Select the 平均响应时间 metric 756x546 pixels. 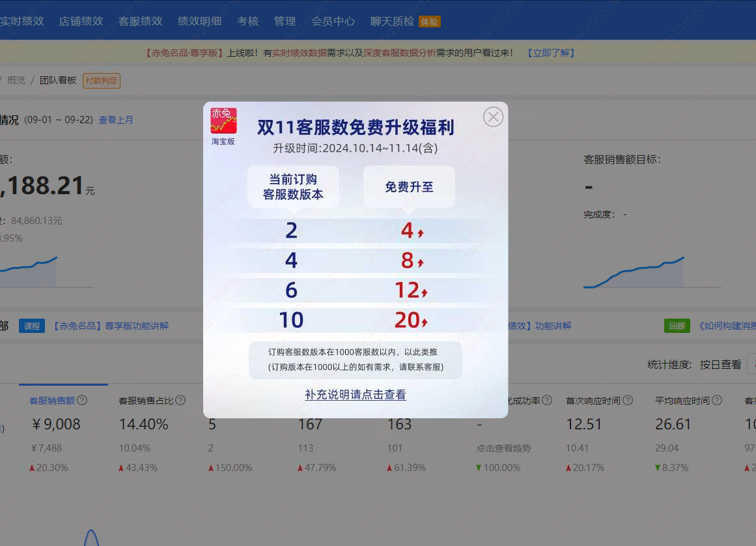(682, 400)
